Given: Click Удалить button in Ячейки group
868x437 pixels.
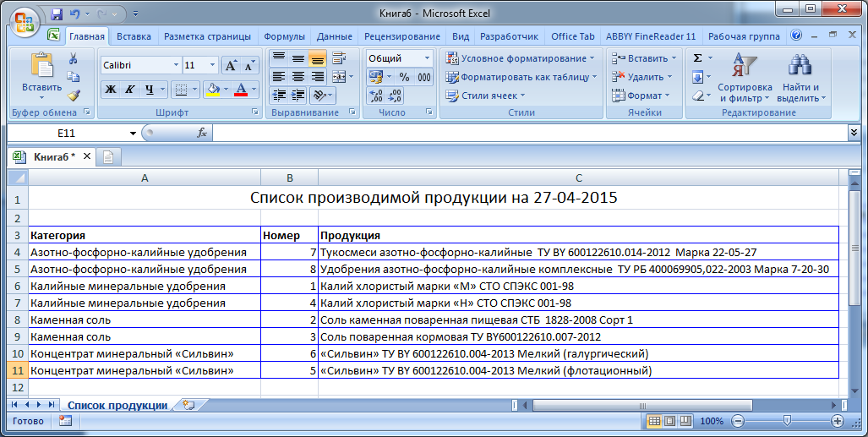Looking at the screenshot, I should click(642, 77).
